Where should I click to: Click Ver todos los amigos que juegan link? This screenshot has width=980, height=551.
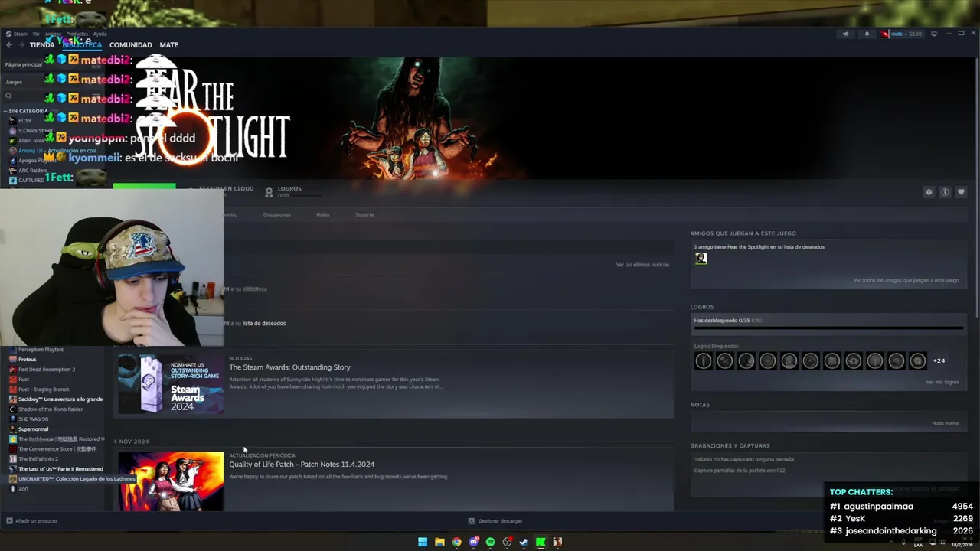(906, 281)
